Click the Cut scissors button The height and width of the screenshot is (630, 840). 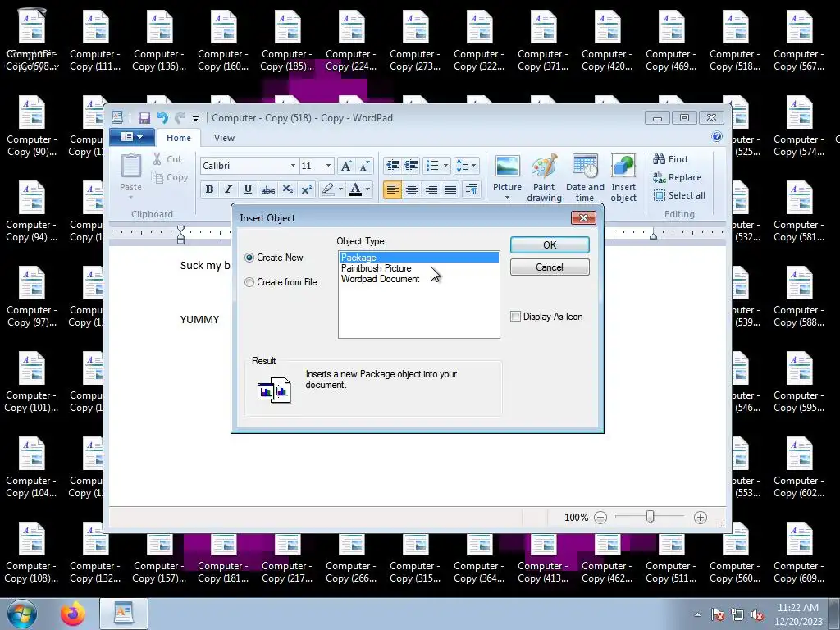(x=167, y=159)
